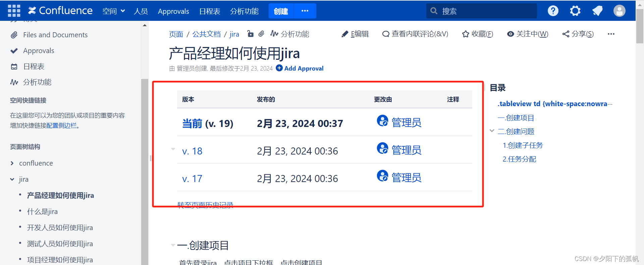
Task: Open the settings gear icon
Action: (575, 11)
